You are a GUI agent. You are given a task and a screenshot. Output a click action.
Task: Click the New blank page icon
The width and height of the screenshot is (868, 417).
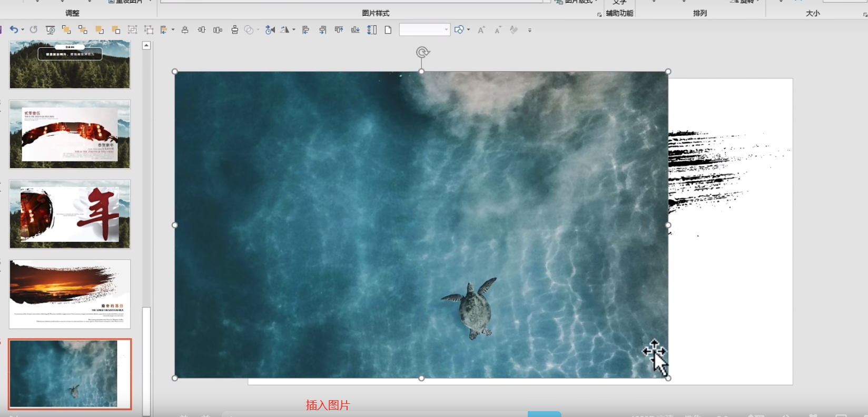coord(388,30)
